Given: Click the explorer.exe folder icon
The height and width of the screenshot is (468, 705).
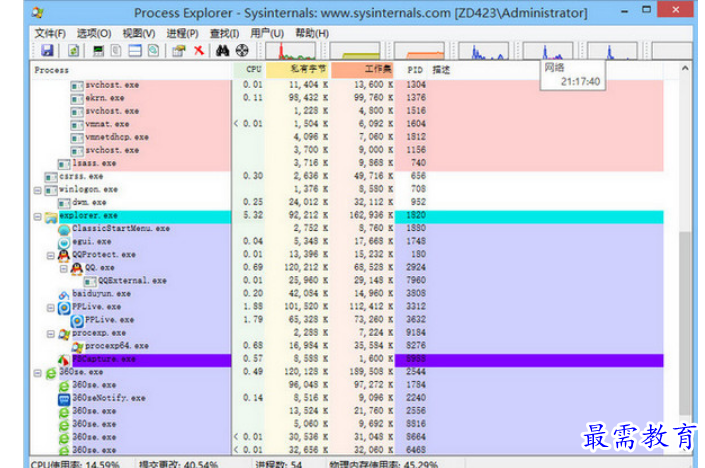Looking at the screenshot, I should coord(51,217).
